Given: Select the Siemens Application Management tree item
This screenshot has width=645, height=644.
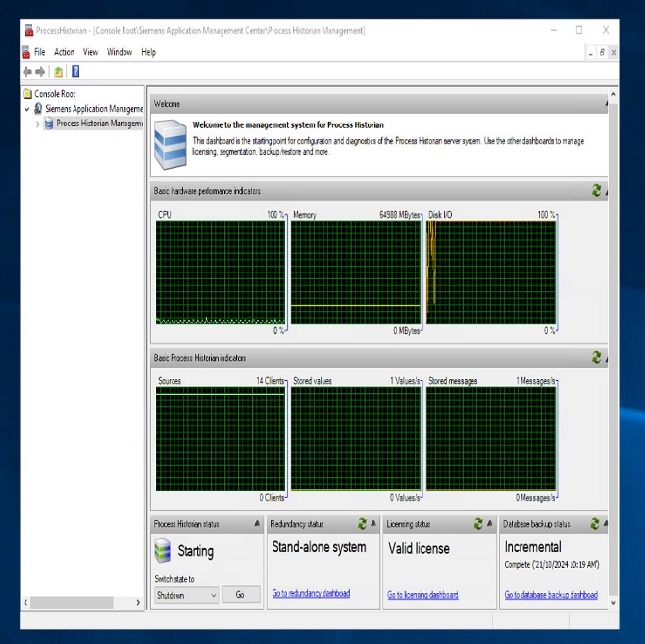Looking at the screenshot, I should [x=94, y=109].
